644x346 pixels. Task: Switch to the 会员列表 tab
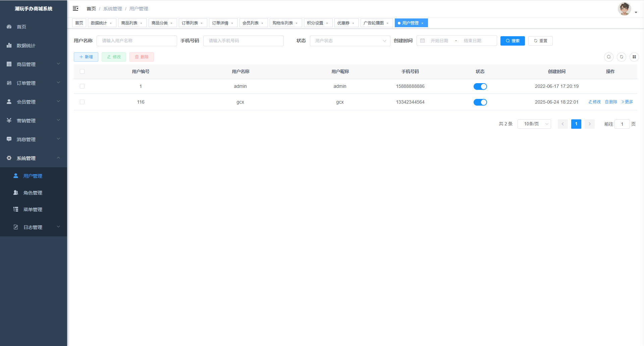(x=251, y=23)
